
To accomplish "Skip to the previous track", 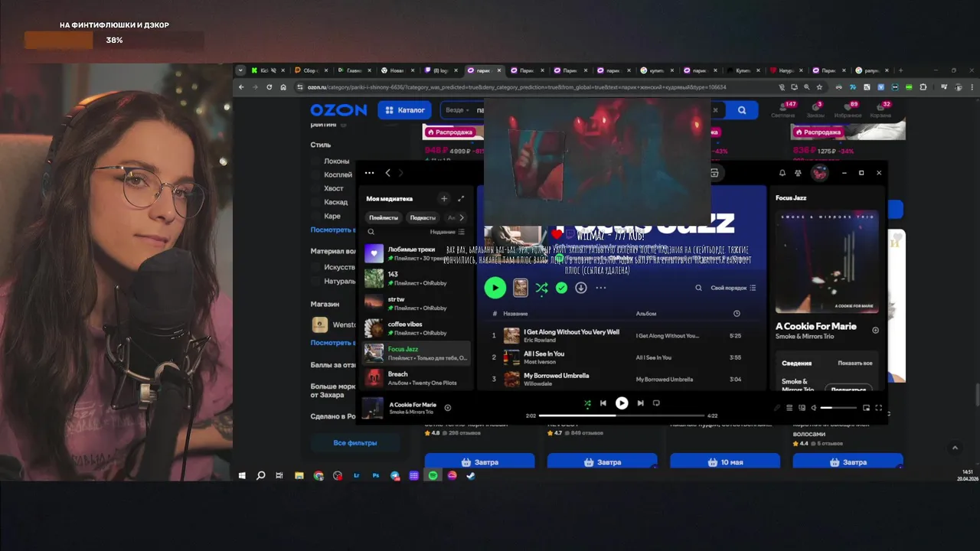I will click(x=603, y=403).
